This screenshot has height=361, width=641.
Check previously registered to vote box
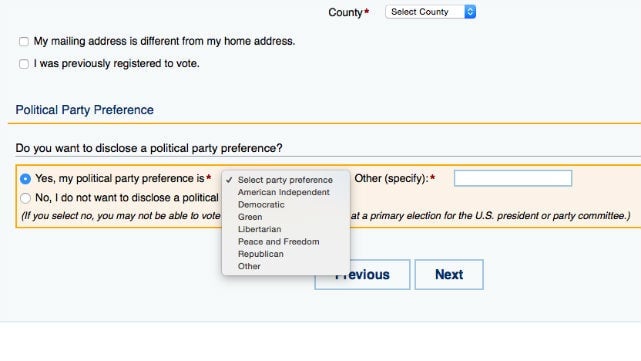coord(24,64)
